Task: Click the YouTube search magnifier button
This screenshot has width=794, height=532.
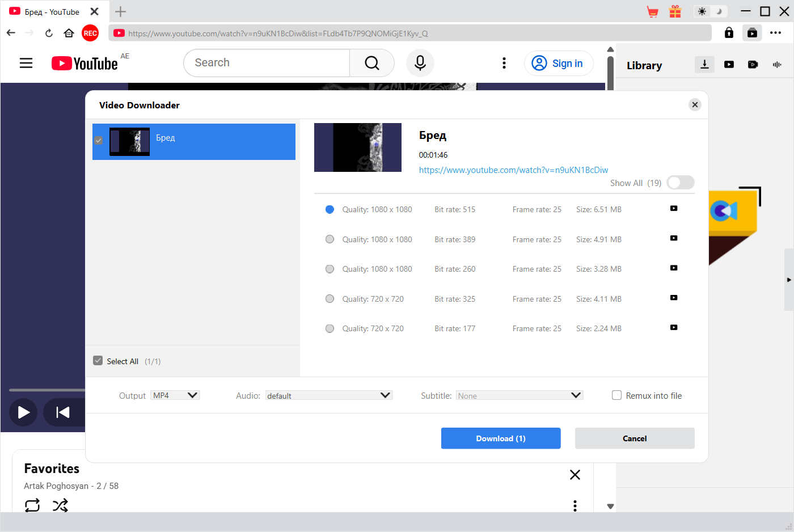Action: (x=372, y=63)
